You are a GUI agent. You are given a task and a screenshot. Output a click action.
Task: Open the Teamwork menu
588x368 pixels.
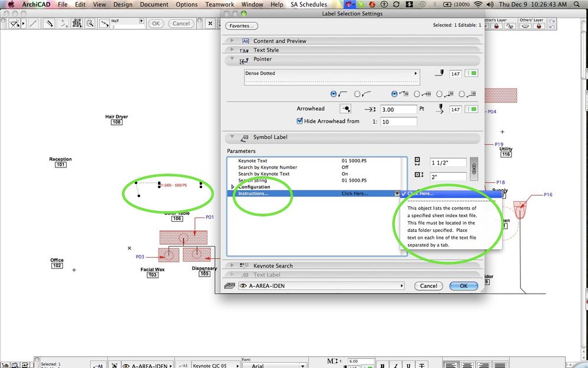point(220,5)
